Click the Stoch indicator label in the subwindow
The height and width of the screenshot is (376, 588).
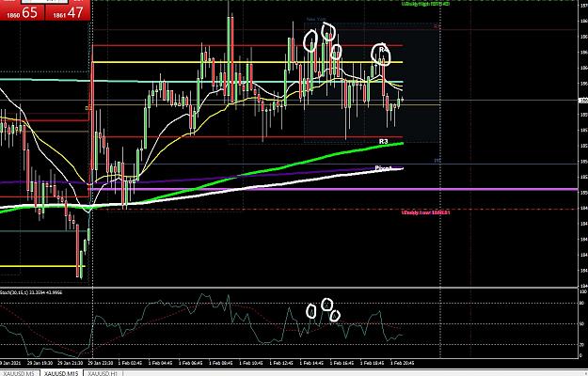pyautogui.click(x=31, y=292)
